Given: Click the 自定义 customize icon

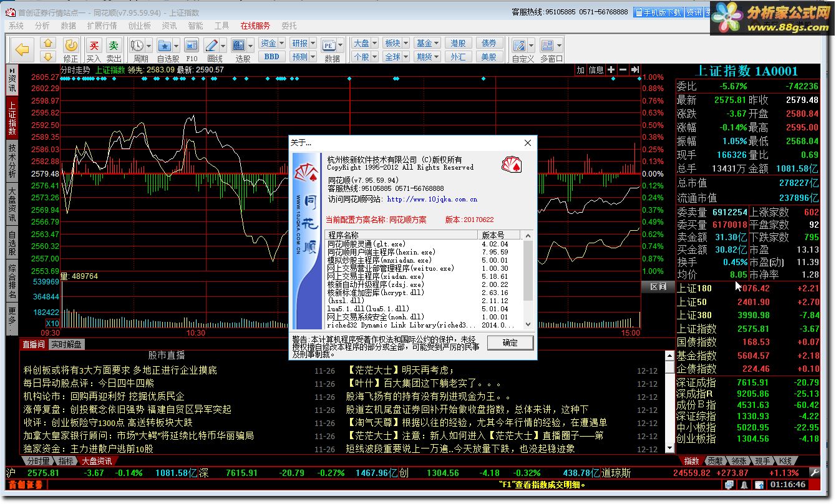Looking at the screenshot, I should [x=519, y=45].
